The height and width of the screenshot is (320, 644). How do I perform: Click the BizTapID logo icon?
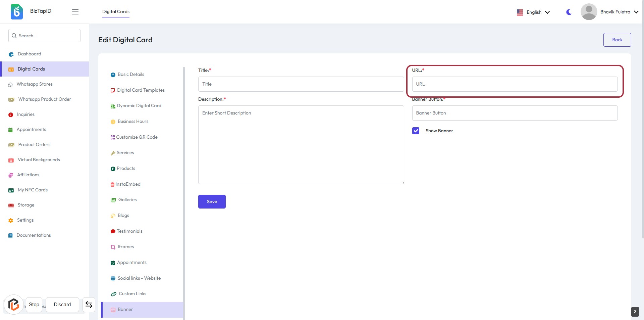pyautogui.click(x=16, y=12)
